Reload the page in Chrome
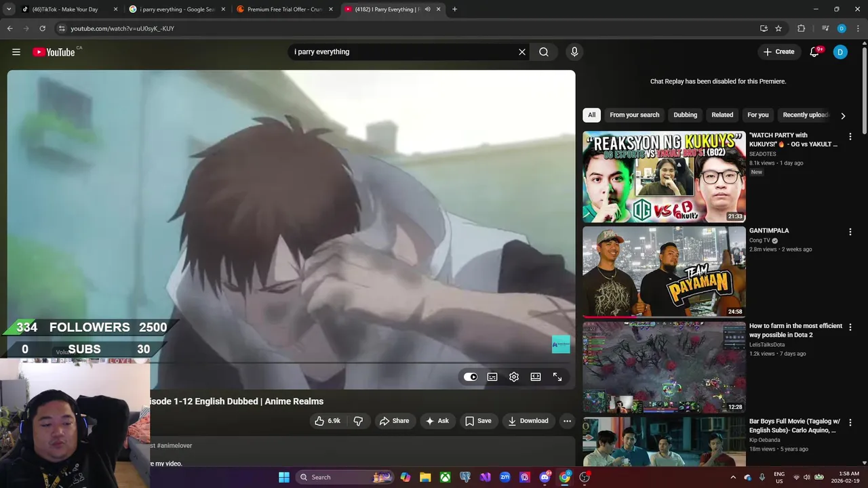This screenshot has height=488, width=868. pyautogui.click(x=42, y=28)
